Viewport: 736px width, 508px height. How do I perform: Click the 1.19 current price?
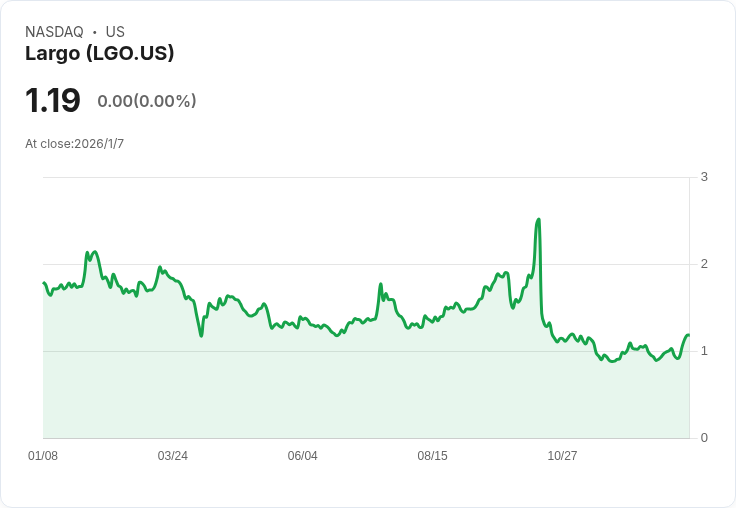(53, 101)
